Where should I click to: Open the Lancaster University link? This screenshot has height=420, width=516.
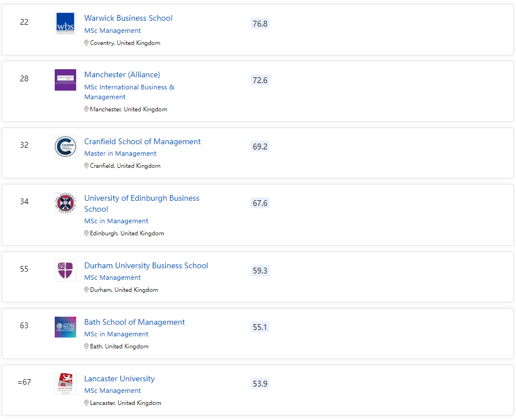pyautogui.click(x=119, y=379)
